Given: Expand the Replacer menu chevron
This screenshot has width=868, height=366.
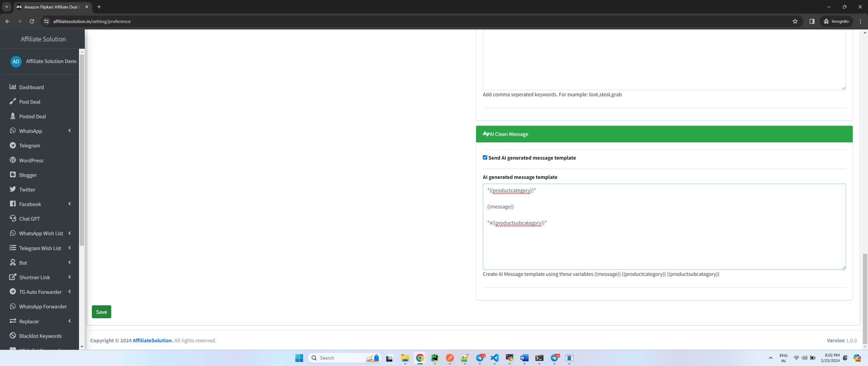Looking at the screenshot, I should (x=70, y=321).
